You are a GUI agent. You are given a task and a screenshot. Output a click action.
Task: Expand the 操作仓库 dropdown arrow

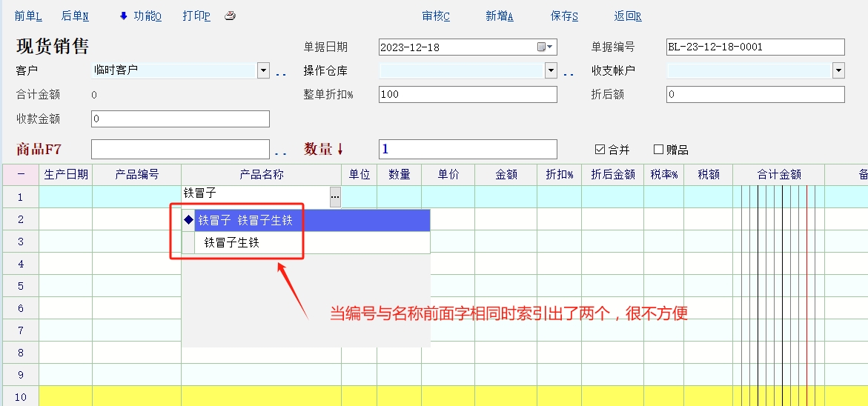(x=551, y=71)
